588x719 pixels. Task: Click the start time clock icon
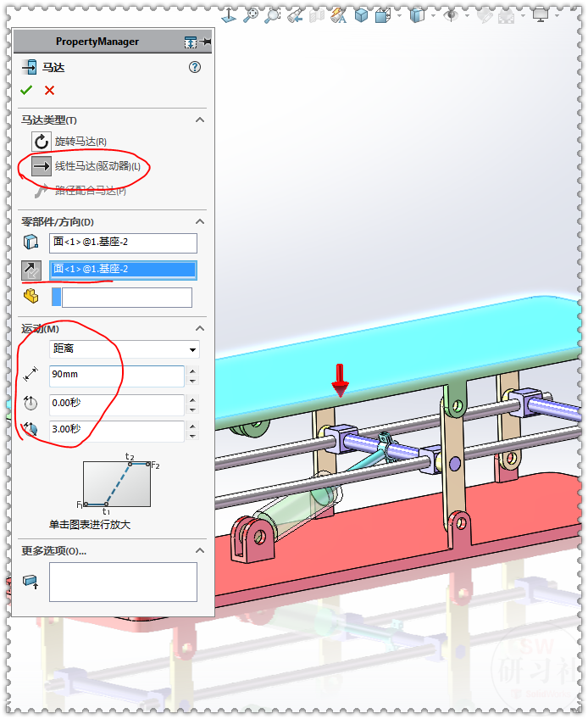tap(31, 403)
